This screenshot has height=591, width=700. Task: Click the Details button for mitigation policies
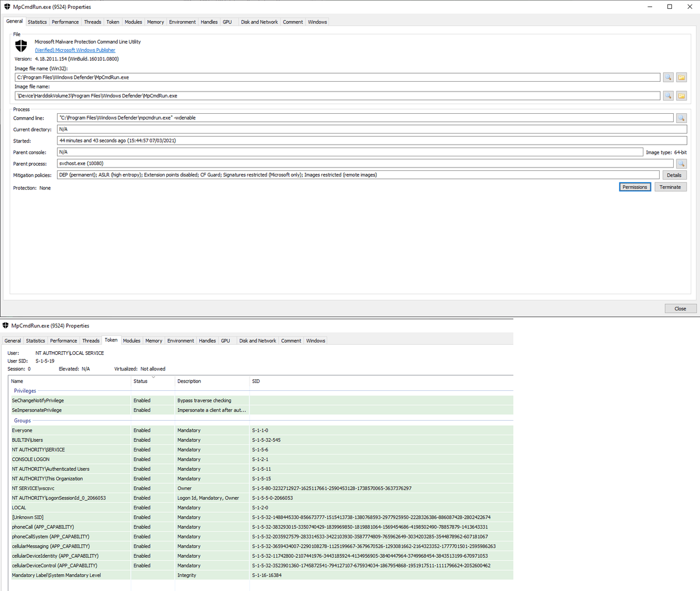pos(674,175)
